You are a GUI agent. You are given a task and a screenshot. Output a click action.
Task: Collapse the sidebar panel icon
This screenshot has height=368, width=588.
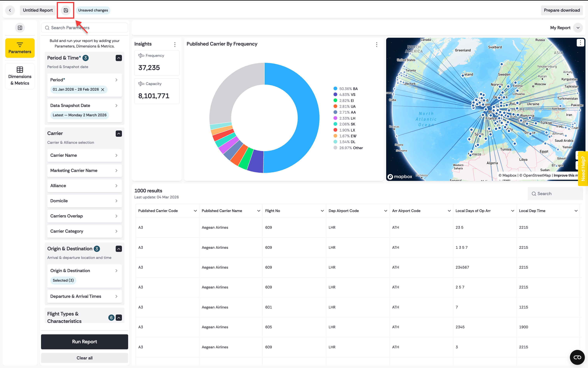coord(20,28)
